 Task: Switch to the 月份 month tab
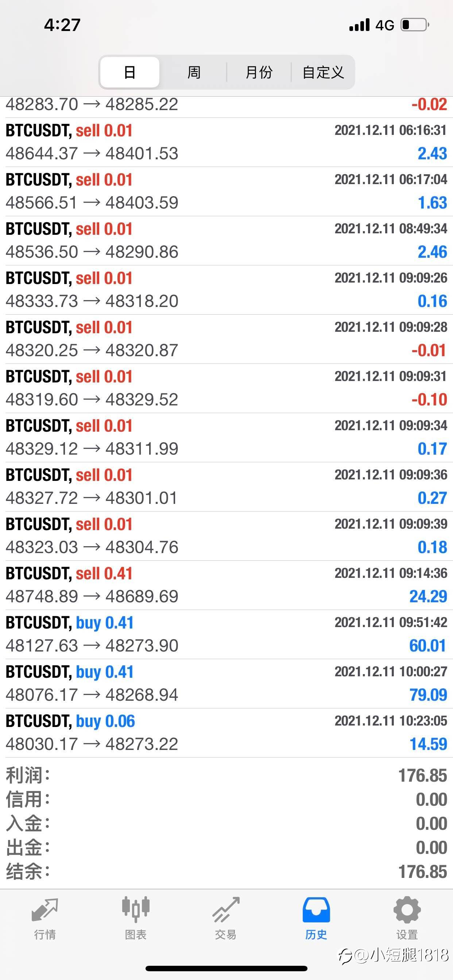[259, 72]
